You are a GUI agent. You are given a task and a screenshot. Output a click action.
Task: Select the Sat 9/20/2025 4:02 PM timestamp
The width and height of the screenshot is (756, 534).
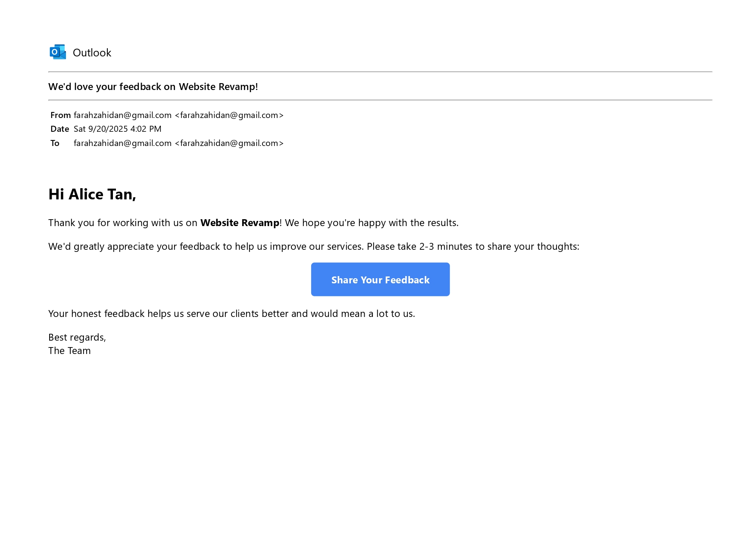(117, 129)
